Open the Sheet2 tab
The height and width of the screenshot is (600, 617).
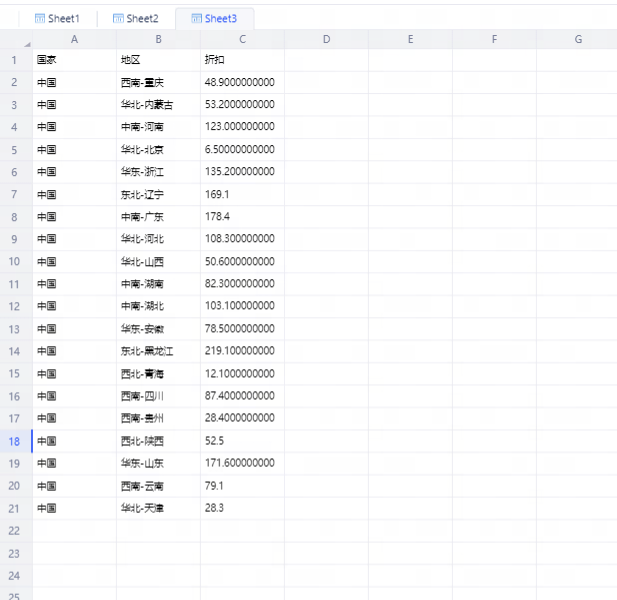point(142,18)
